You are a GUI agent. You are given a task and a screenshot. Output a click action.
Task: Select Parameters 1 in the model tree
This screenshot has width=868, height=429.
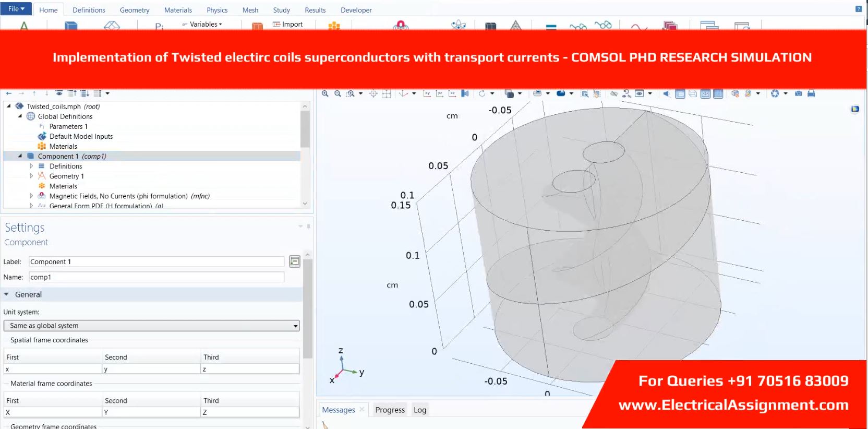tap(68, 126)
